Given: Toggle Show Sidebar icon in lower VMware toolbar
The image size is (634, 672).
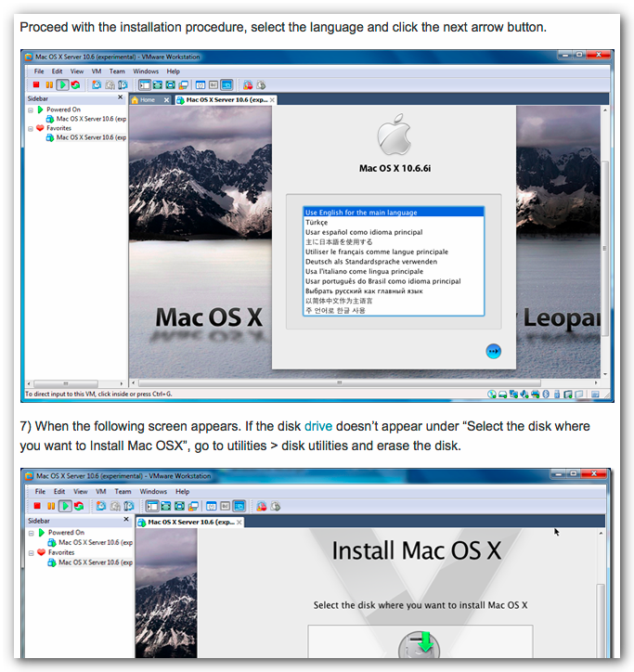Looking at the screenshot, I should click(152, 506).
